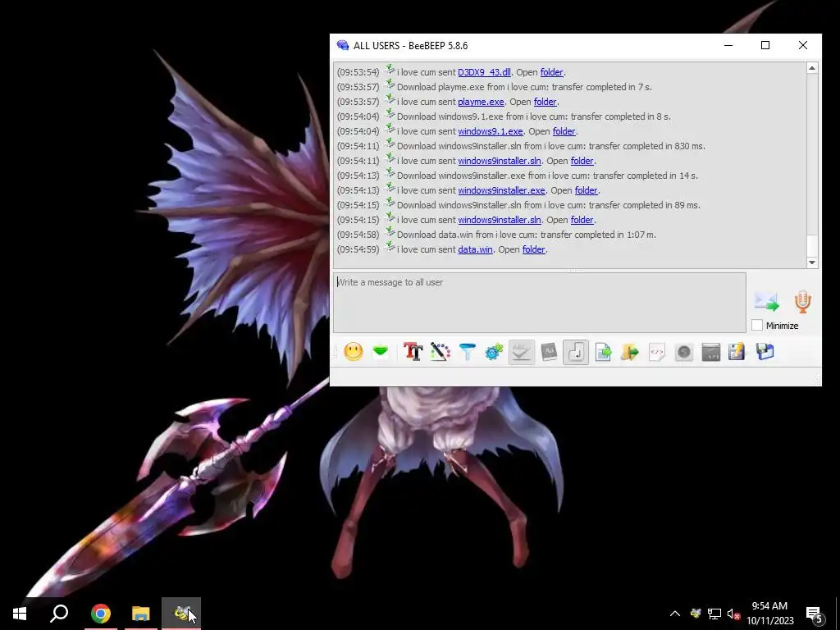Expand the hidden system tray icons chevron
840x630 pixels.
pos(675,614)
